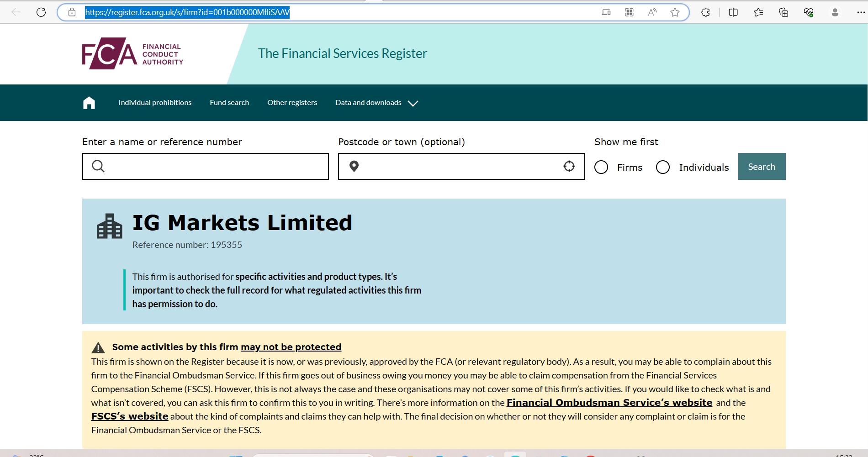Click Reference number: 195355 text
The image size is (868, 457).
[x=187, y=245]
